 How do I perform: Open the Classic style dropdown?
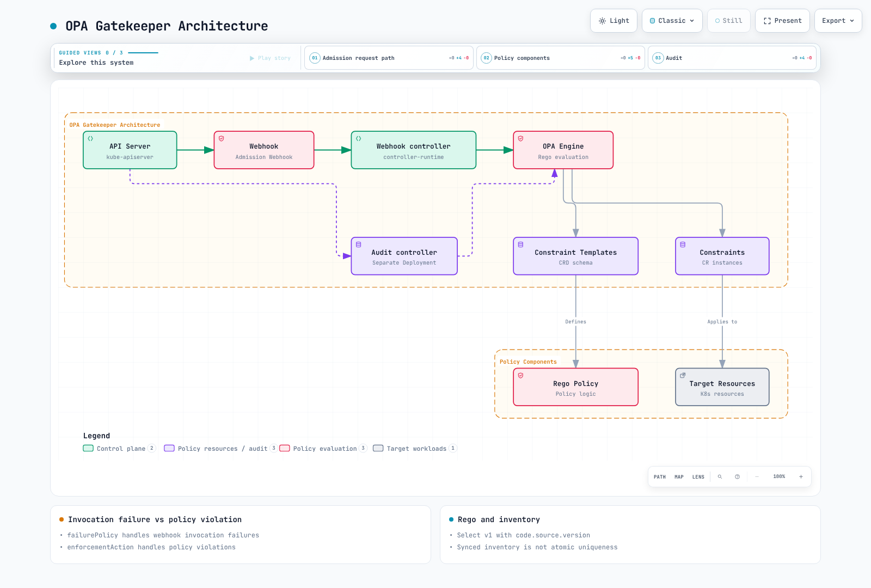pyautogui.click(x=672, y=21)
